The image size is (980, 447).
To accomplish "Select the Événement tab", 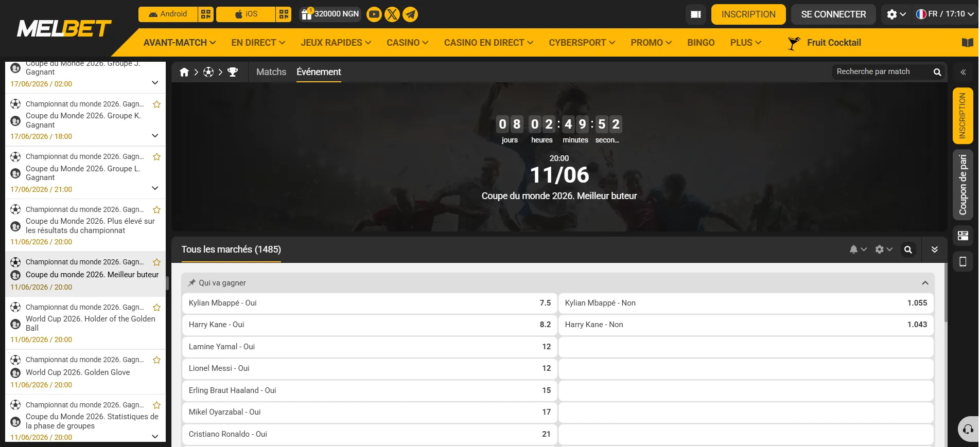I will (x=319, y=72).
